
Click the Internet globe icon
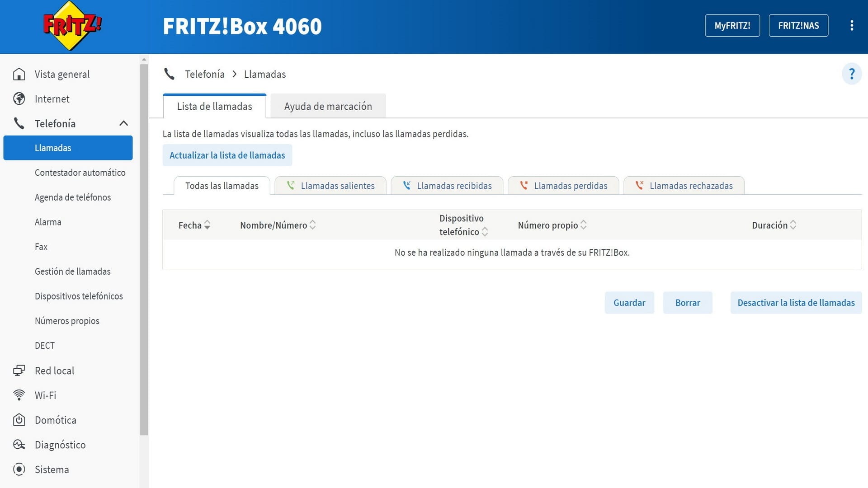click(19, 99)
